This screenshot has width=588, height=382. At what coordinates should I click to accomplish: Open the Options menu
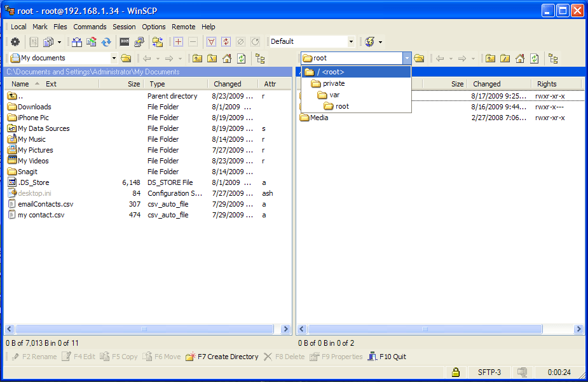click(154, 27)
